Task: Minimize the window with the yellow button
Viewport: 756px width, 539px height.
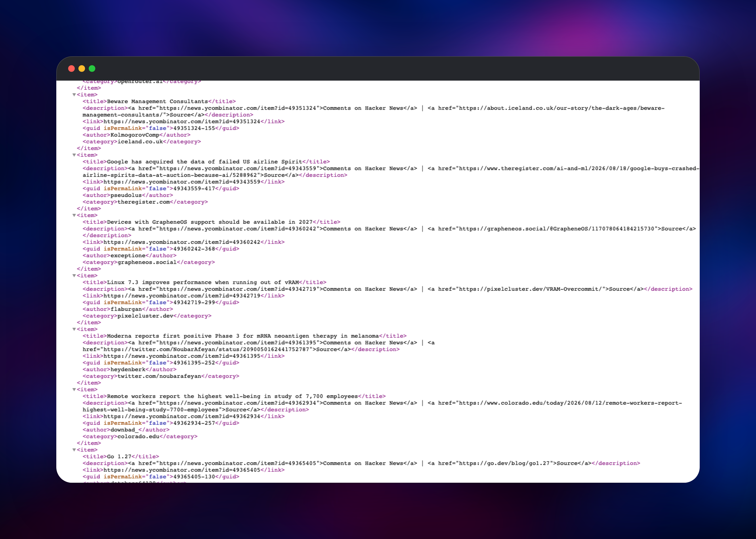Action: point(82,68)
